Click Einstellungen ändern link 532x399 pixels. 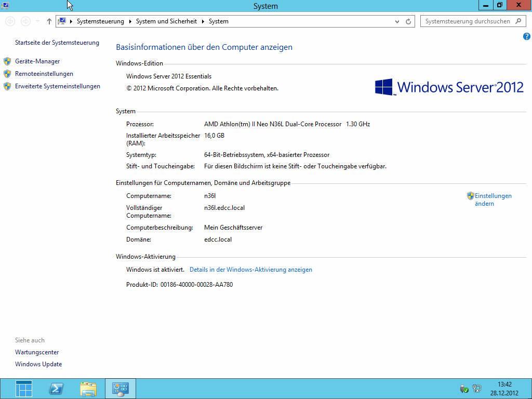coord(493,199)
